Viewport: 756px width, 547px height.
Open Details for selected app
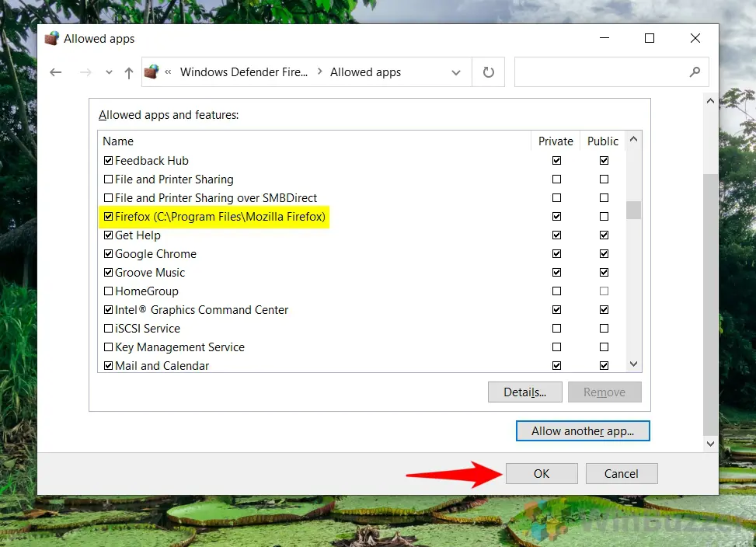524,392
